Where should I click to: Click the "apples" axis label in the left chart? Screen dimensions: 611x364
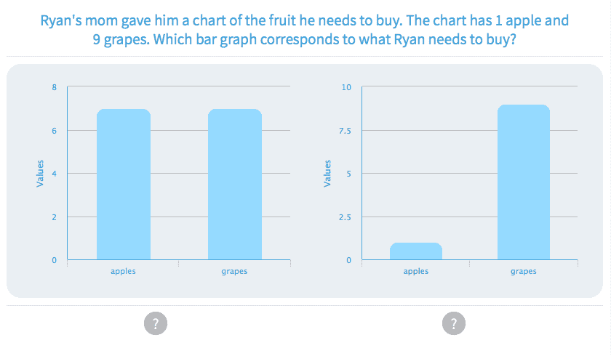[124, 271]
